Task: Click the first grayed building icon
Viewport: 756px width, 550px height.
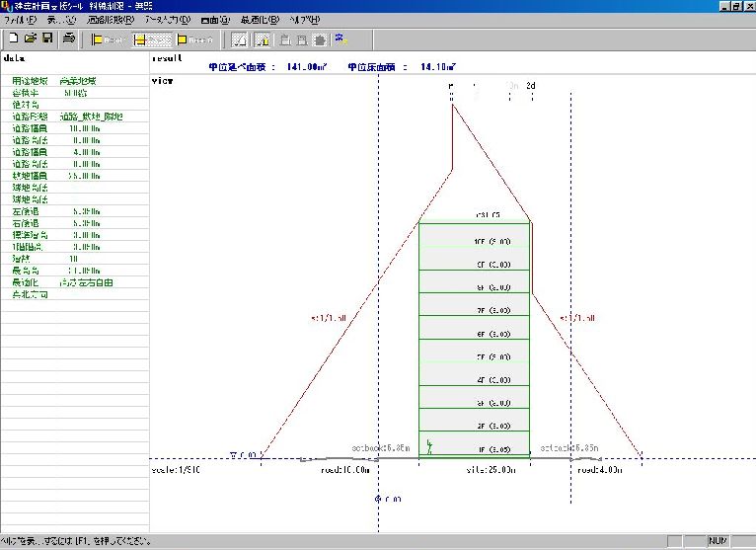Action: [285, 39]
